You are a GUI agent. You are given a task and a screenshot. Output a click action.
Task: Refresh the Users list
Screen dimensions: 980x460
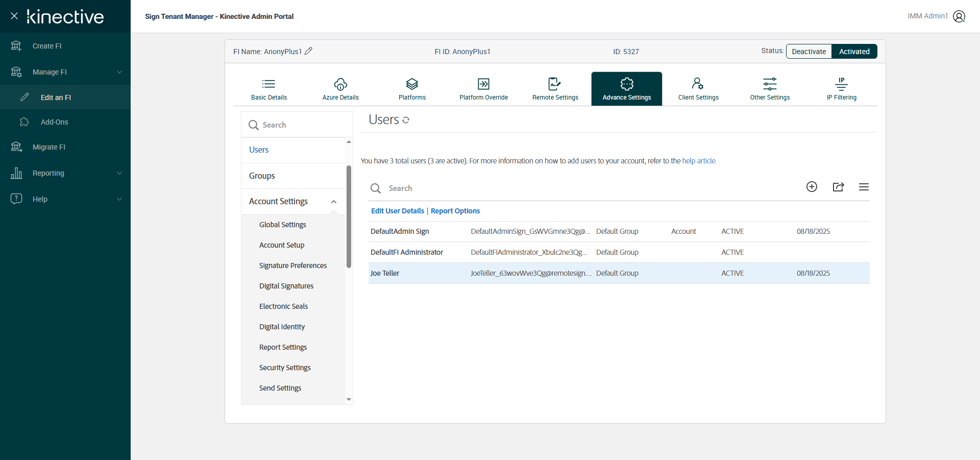click(406, 120)
